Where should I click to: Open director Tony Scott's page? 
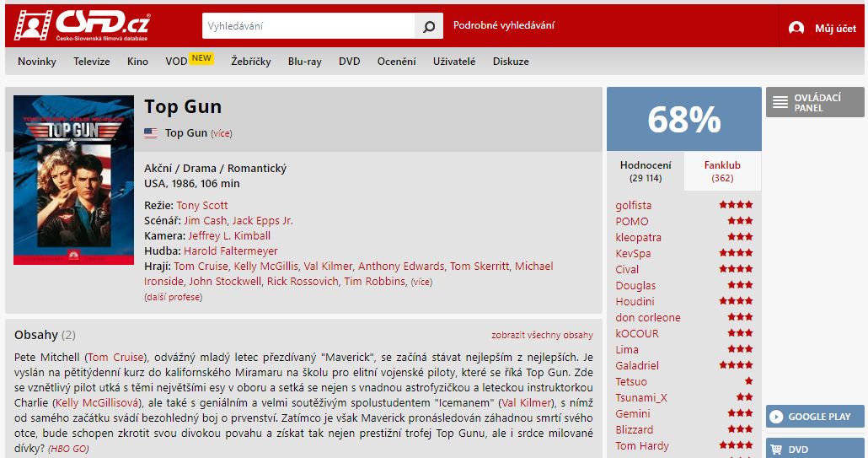pos(202,206)
